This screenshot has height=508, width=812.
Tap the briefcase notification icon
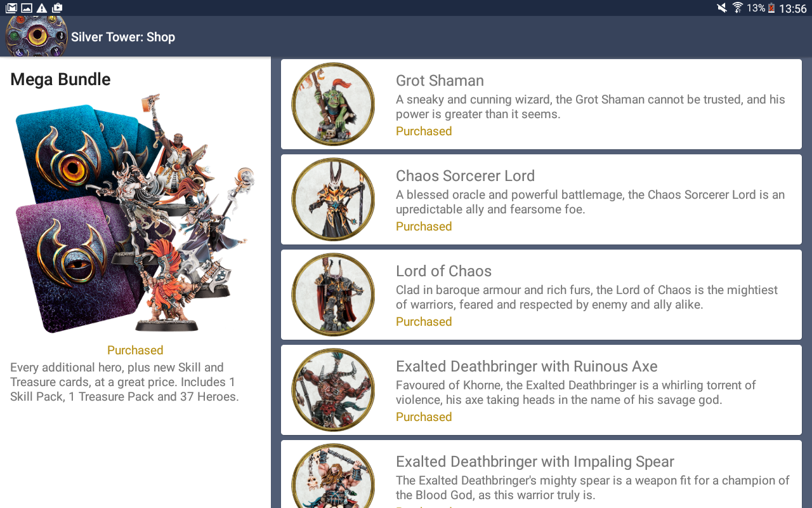57,8
